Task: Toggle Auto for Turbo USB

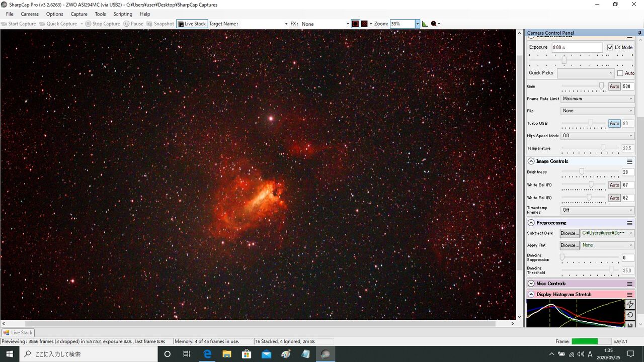Action: tap(614, 123)
